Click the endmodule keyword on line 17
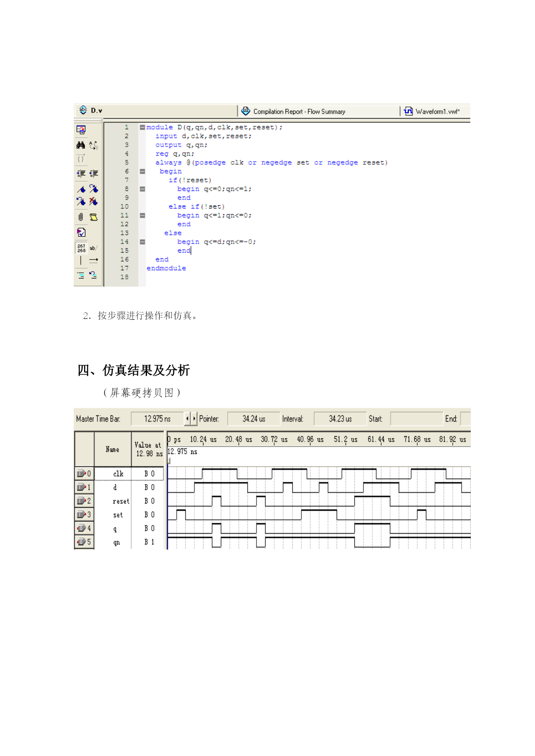Screen dimensions: 535x756 coord(166,268)
